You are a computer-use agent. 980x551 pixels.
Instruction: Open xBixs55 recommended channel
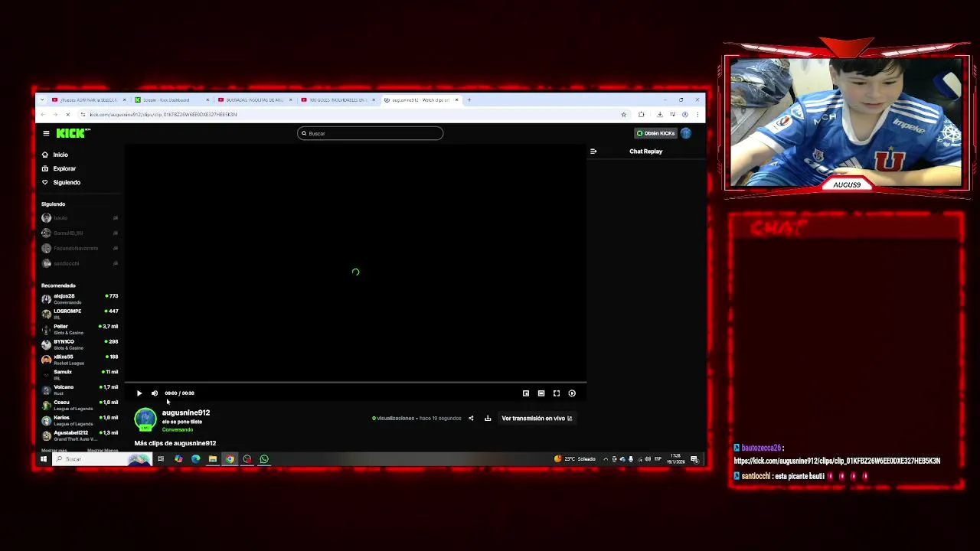click(80, 360)
